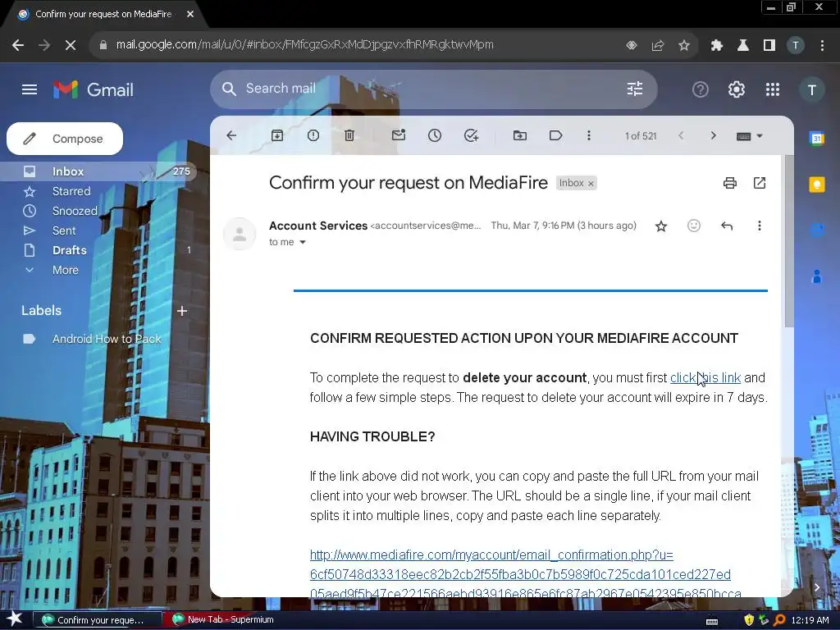The image size is (840, 630).
Task: Hide the side panel with the chevron
Action: click(x=816, y=587)
